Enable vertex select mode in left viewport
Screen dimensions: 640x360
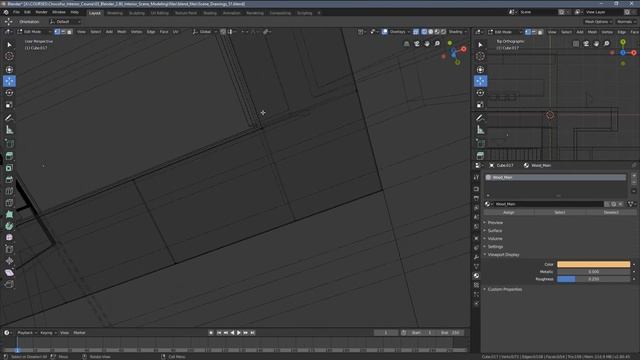coord(57,31)
